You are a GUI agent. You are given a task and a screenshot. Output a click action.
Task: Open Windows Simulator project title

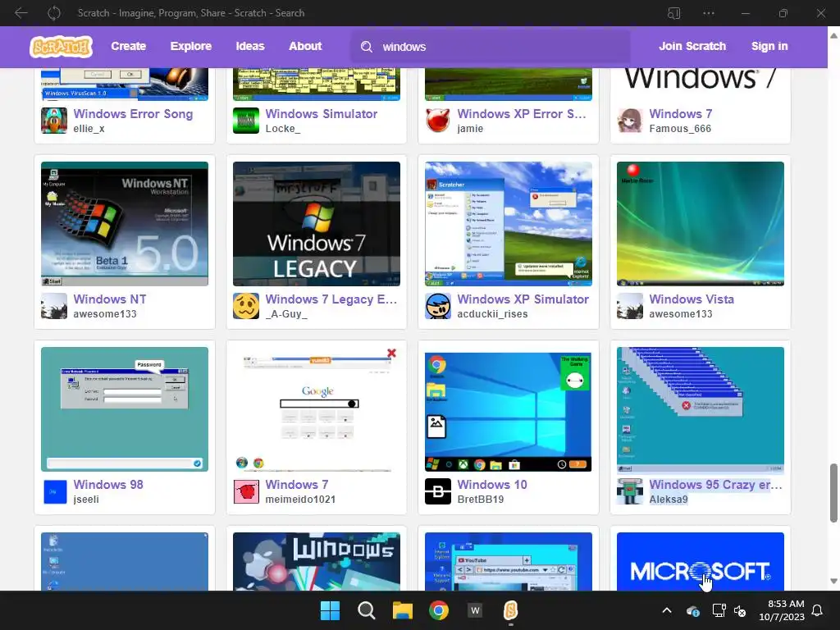[x=322, y=113]
